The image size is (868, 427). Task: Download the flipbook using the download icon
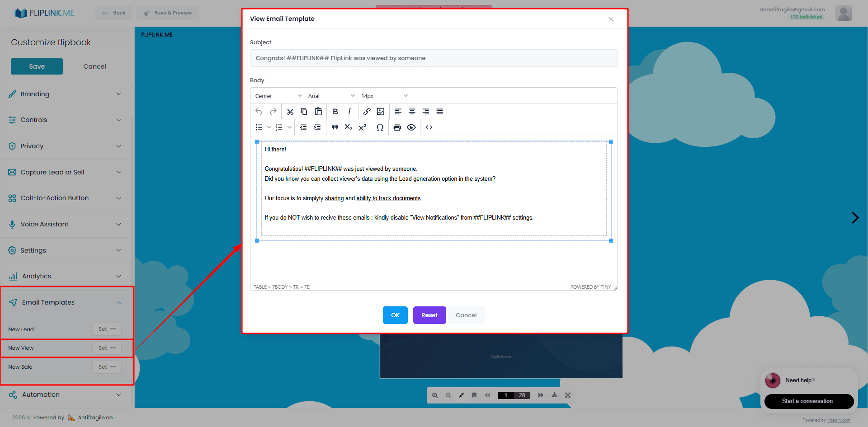[x=554, y=395]
